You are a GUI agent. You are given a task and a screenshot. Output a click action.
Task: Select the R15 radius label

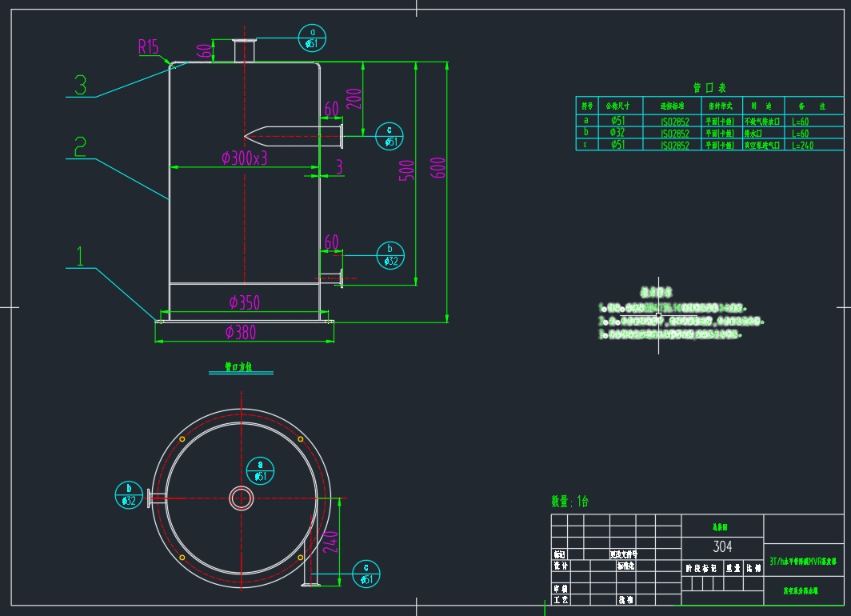[x=148, y=47]
